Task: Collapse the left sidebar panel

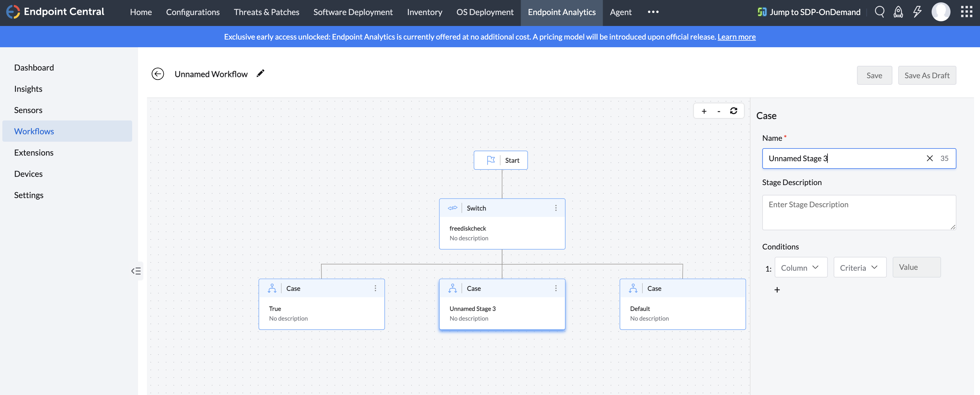Action: 136,271
